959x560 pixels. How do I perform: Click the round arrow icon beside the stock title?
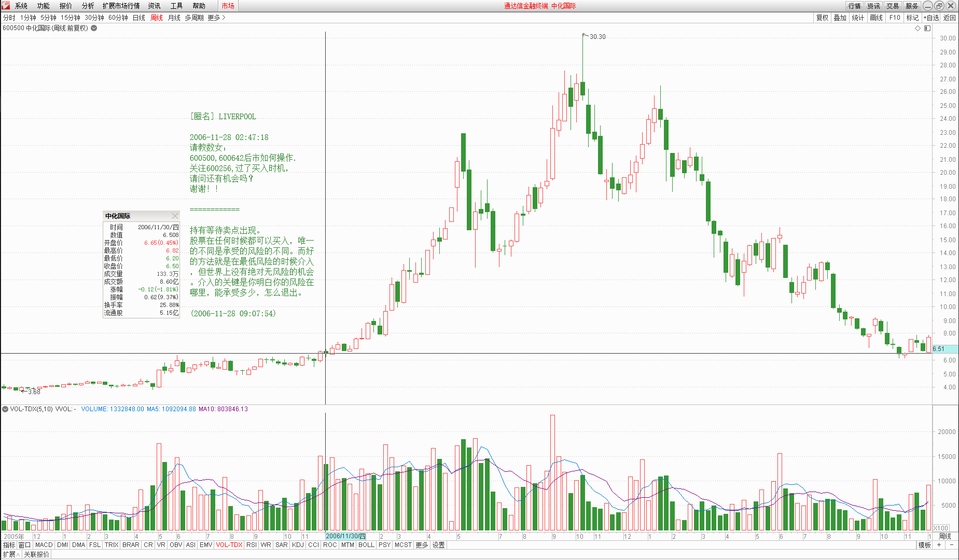tap(94, 28)
